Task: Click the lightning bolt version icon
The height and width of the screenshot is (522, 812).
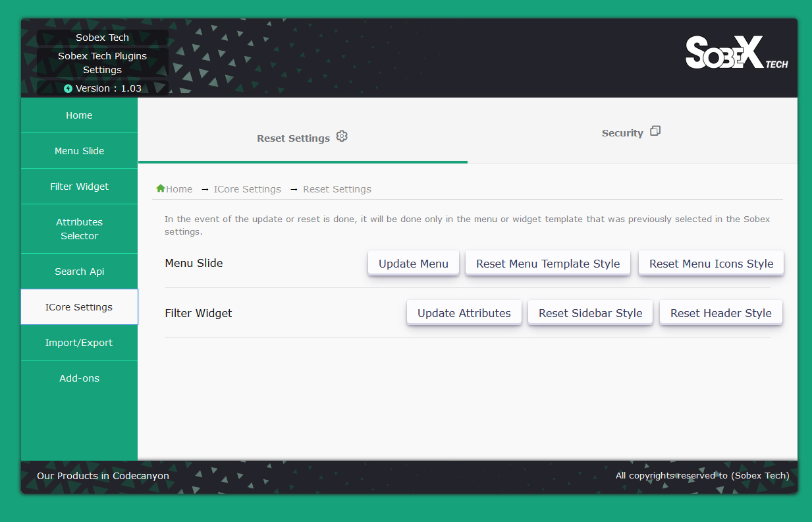Action: point(68,88)
